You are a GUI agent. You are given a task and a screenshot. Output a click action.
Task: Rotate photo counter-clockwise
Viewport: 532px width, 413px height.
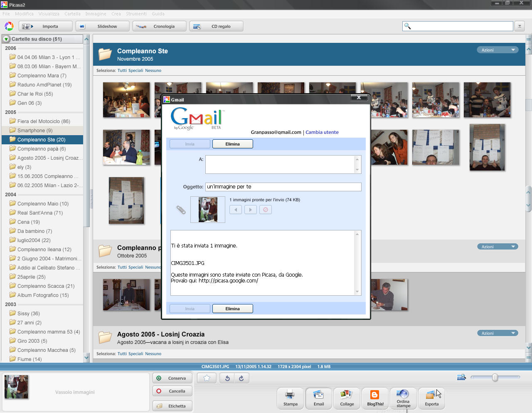(227, 378)
